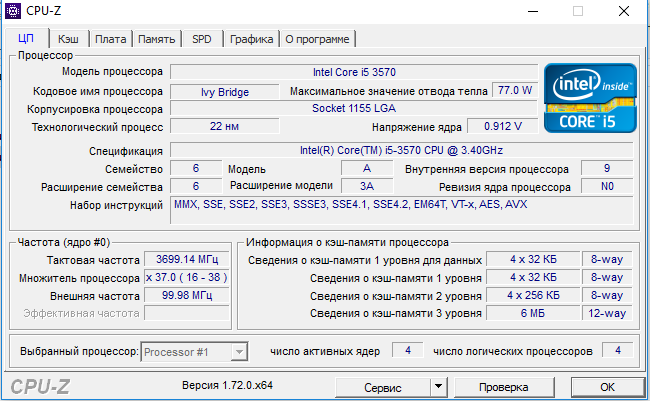Select the Память tab
Image resolution: width=650 pixels, height=401 pixels.
point(157,39)
